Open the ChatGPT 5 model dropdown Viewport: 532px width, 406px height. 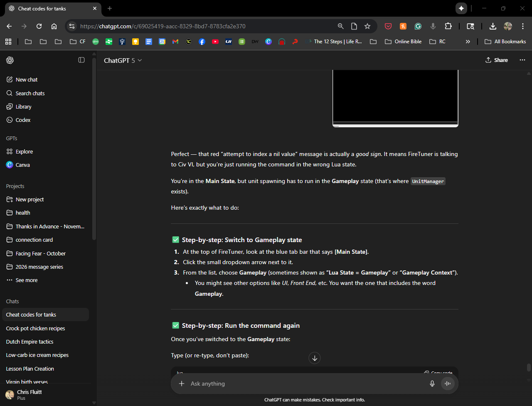123,60
